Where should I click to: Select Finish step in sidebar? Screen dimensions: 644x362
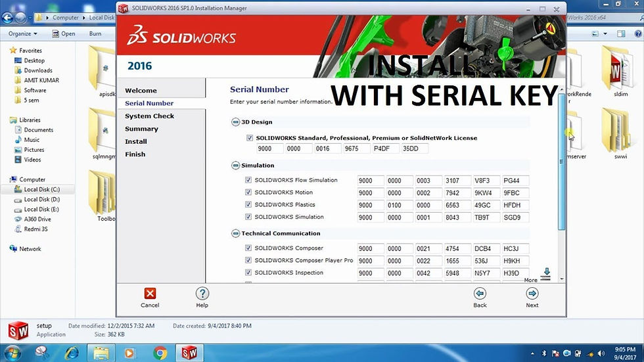point(135,154)
